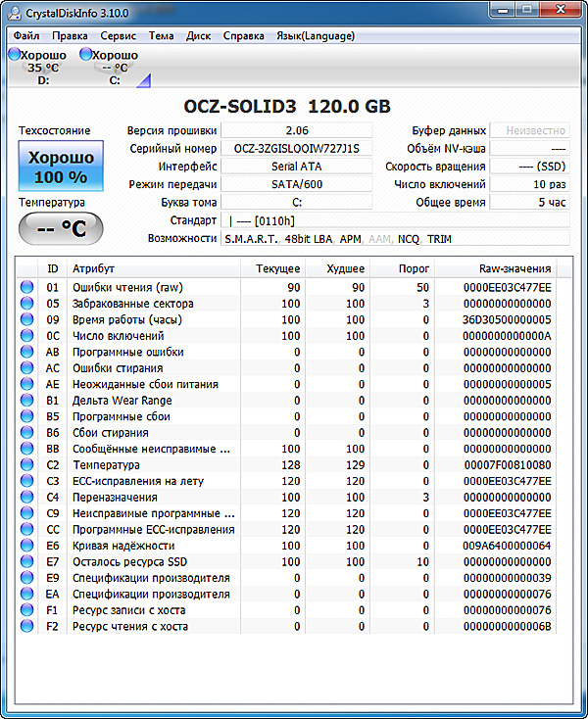Click status orb for attribute E7 SSD life
Image resolution: width=588 pixels, height=719 pixels.
26,562
